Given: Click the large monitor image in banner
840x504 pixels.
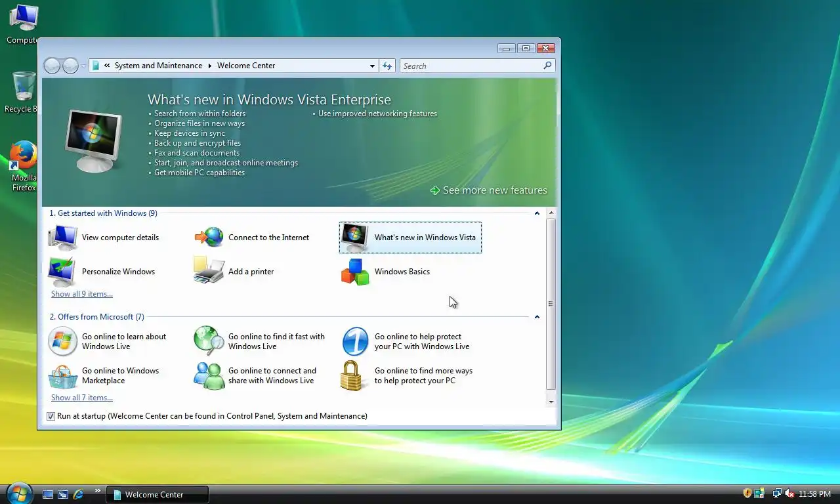Looking at the screenshot, I should coord(94,141).
